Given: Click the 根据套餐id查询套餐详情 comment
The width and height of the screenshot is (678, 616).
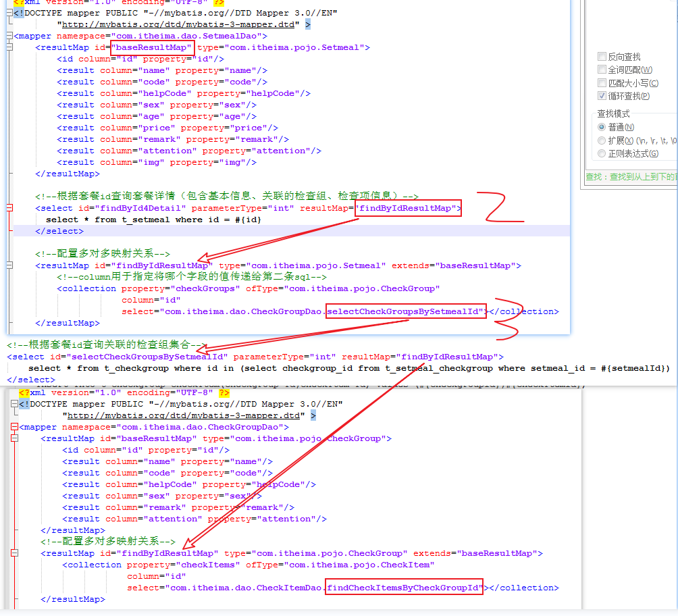Looking at the screenshot, I should (x=227, y=197).
